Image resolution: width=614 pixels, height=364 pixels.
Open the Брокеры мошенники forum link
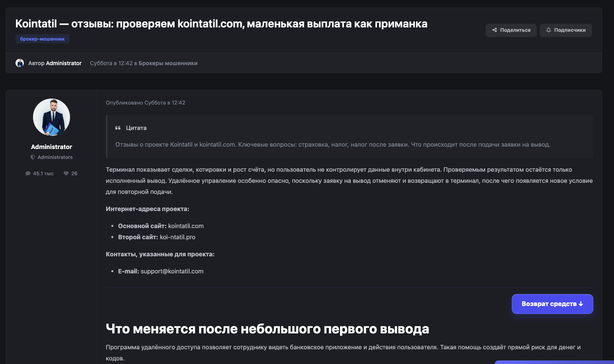[168, 63]
